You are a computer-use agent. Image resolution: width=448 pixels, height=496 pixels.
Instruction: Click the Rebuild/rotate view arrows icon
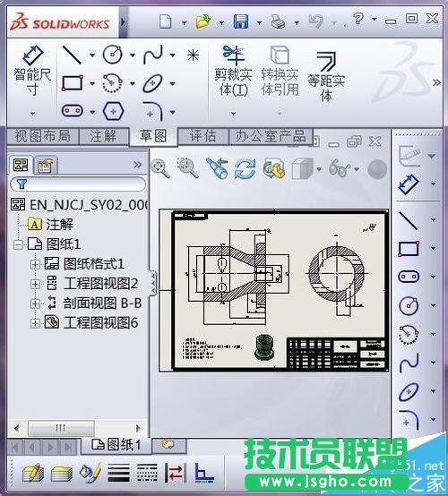245,168
